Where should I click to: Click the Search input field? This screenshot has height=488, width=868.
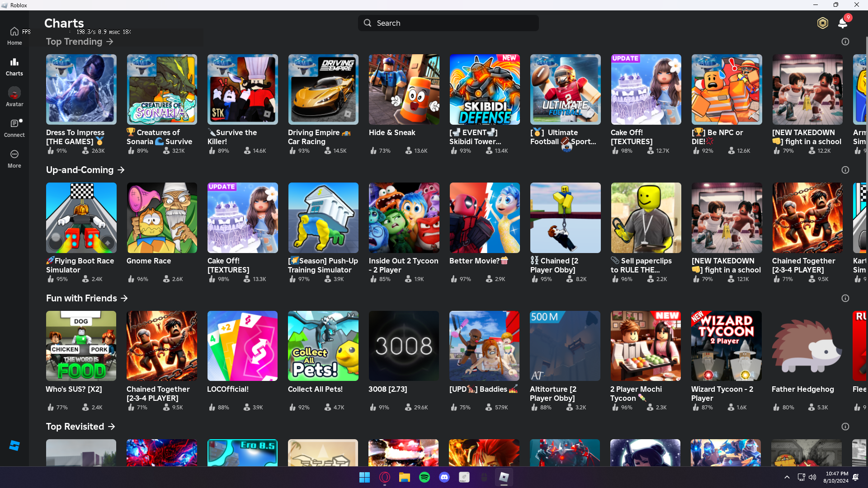pos(448,23)
